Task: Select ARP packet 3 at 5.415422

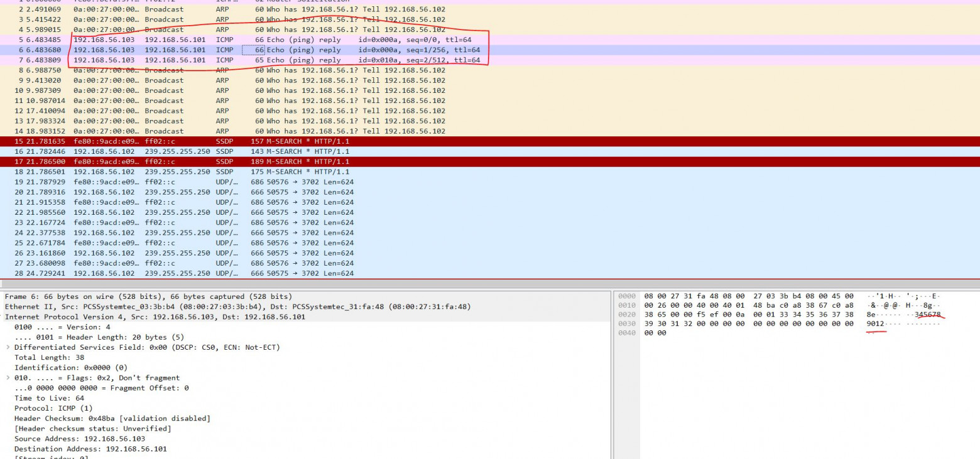Action: 490,19
